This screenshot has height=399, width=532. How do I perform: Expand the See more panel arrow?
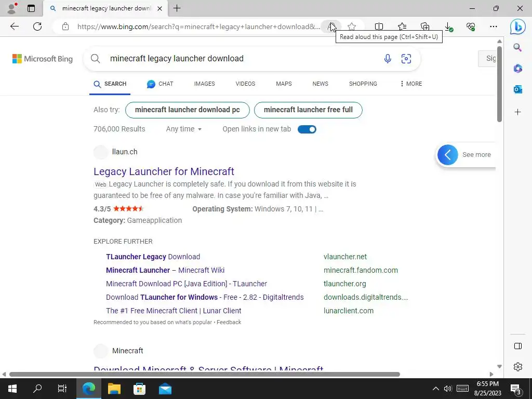click(447, 155)
